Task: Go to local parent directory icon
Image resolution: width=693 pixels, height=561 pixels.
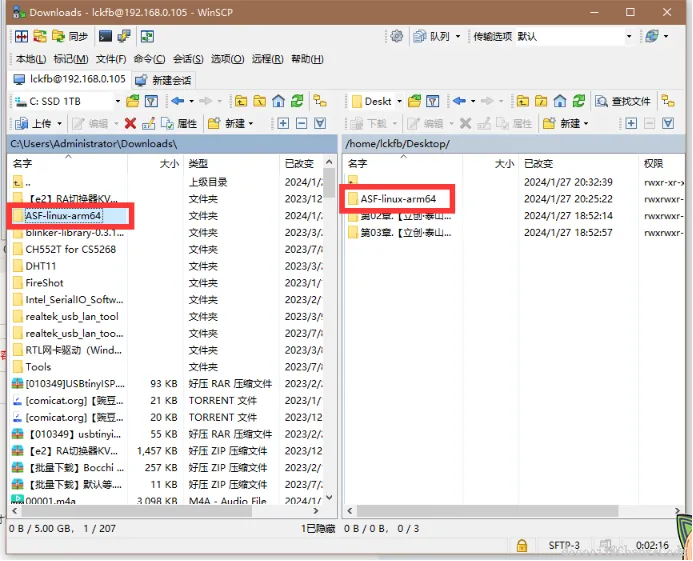Action: 241,101
